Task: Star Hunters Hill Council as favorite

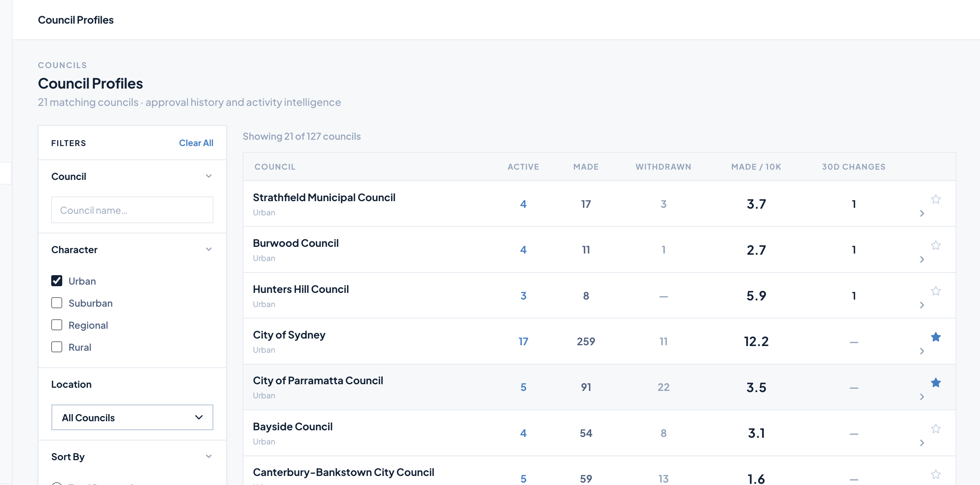Action: point(936,291)
